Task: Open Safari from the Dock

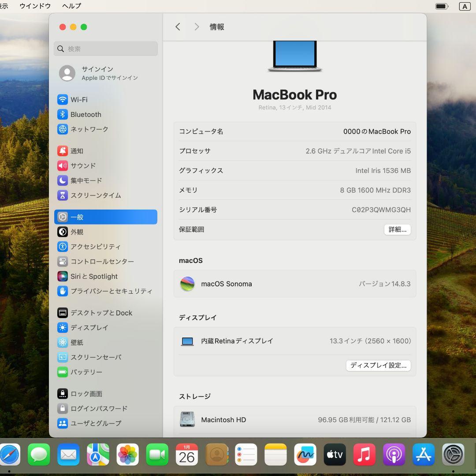Action: click(x=10, y=454)
